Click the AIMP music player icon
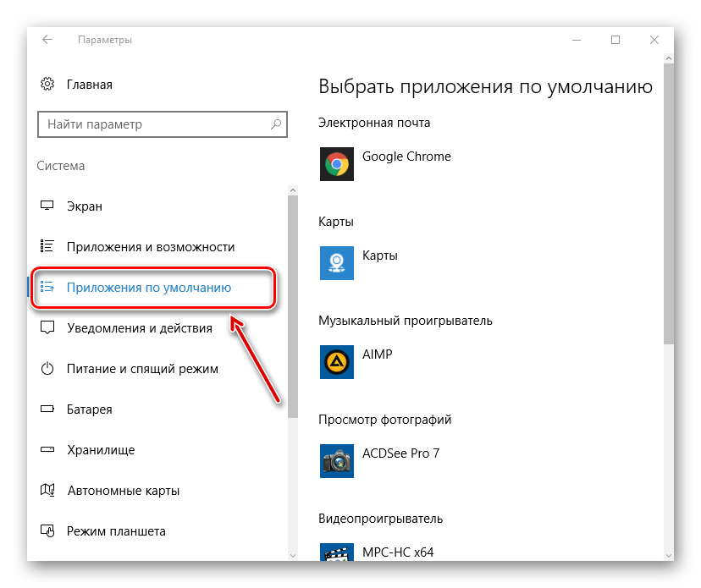Screen dimensions: 701x588 tap(336, 361)
